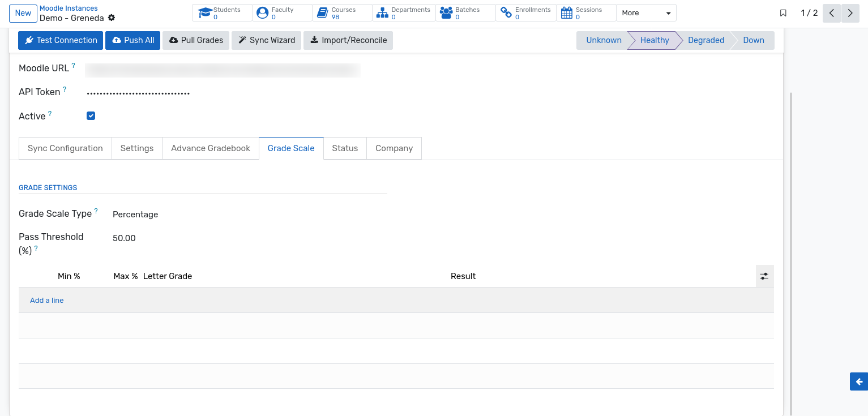Open the Status tab
Screen dimensions: 868x416
(345, 148)
